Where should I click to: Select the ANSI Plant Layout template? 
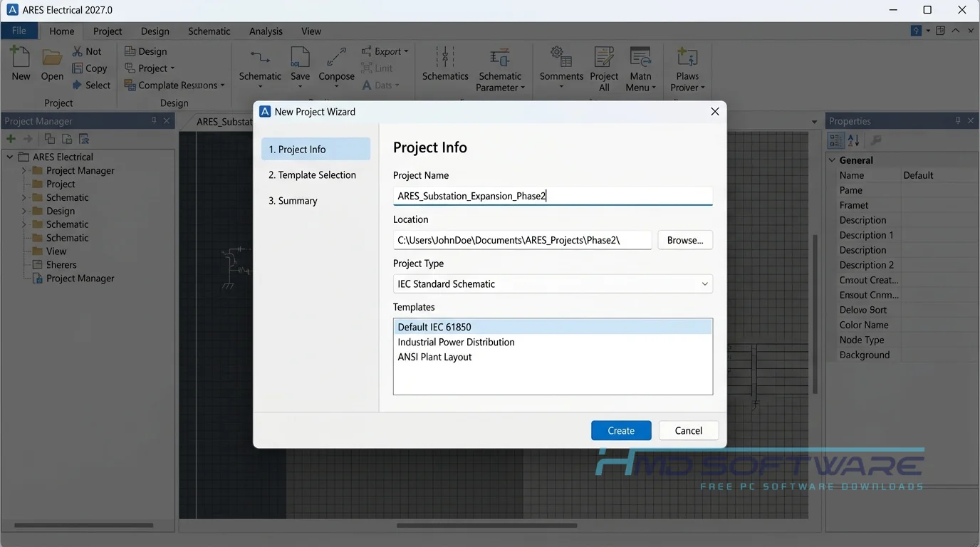click(553, 357)
